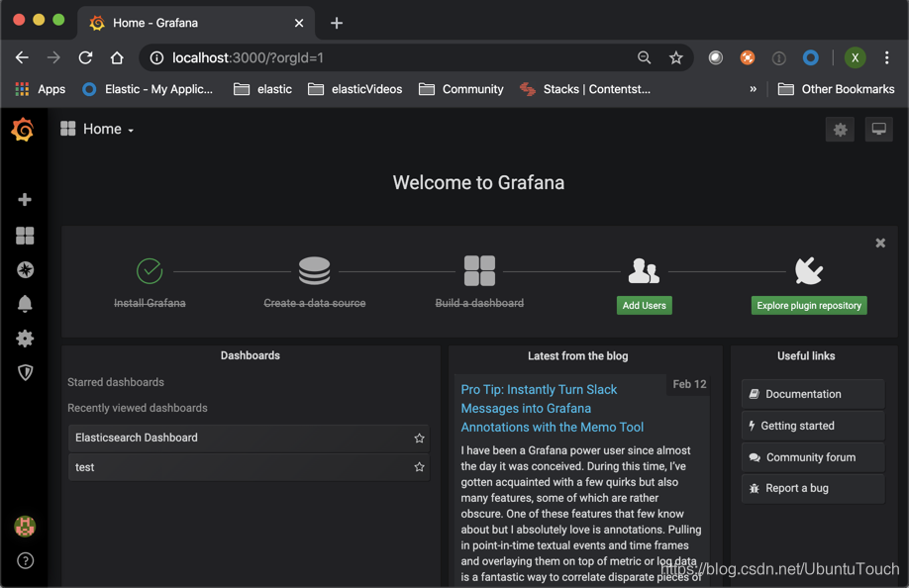Bookmark this page with the star icon
The image size is (909, 588).
[676, 57]
